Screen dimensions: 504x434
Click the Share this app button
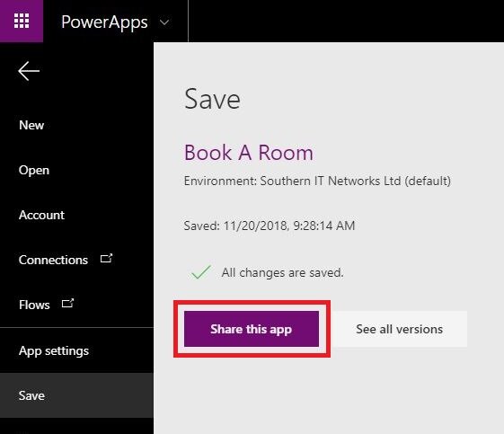click(x=252, y=329)
